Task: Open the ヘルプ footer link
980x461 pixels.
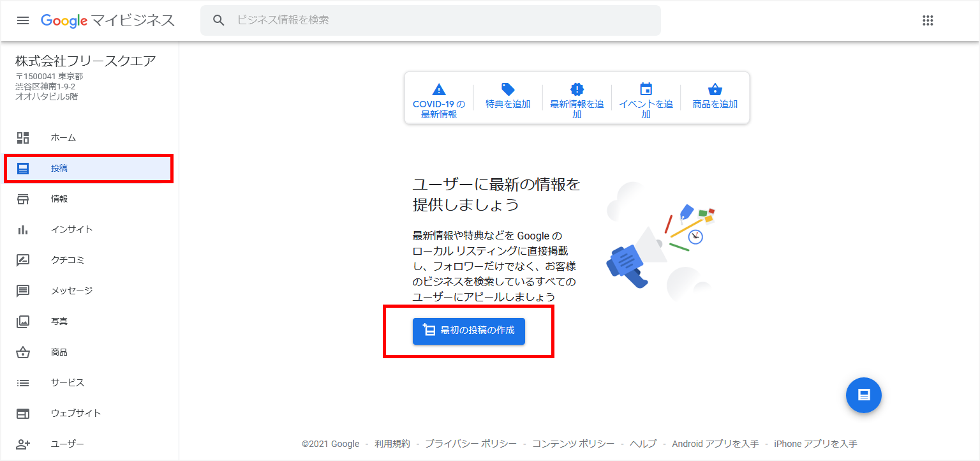Action: click(643, 444)
